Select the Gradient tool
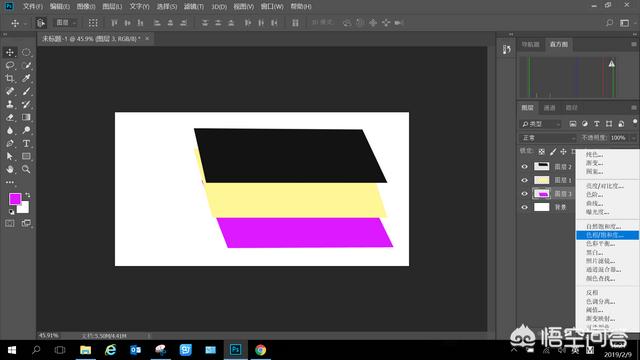The width and height of the screenshot is (640, 360). coord(26,118)
